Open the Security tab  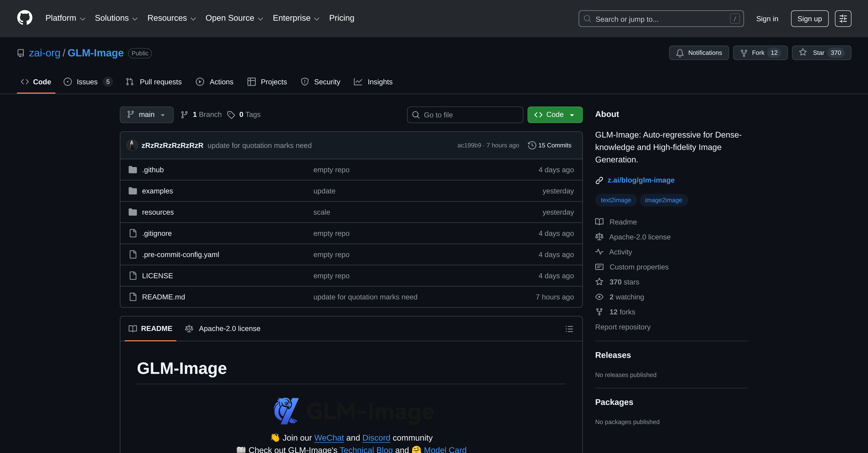320,82
